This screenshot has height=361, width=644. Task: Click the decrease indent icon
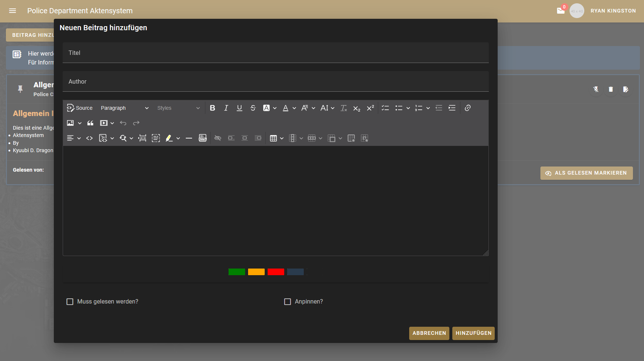coord(439,108)
